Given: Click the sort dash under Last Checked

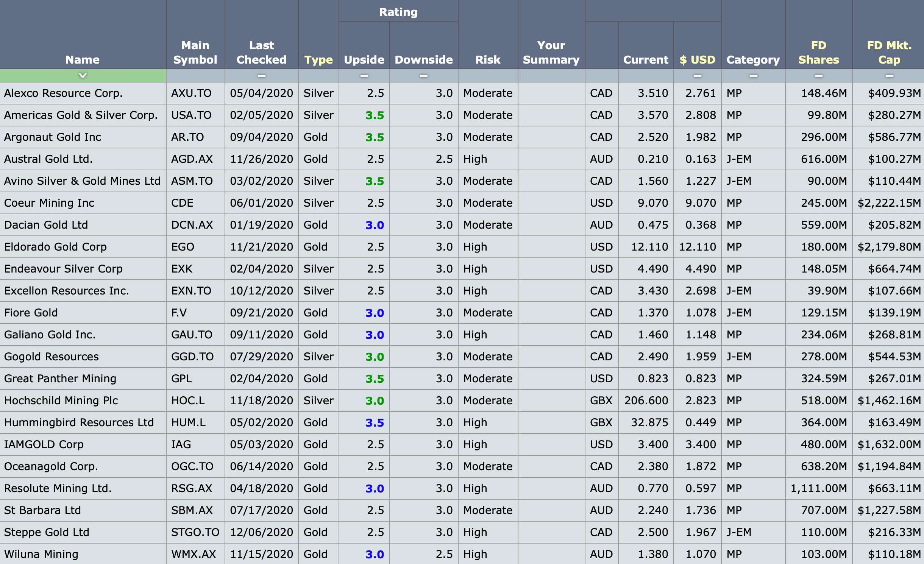Looking at the screenshot, I should pos(261,76).
